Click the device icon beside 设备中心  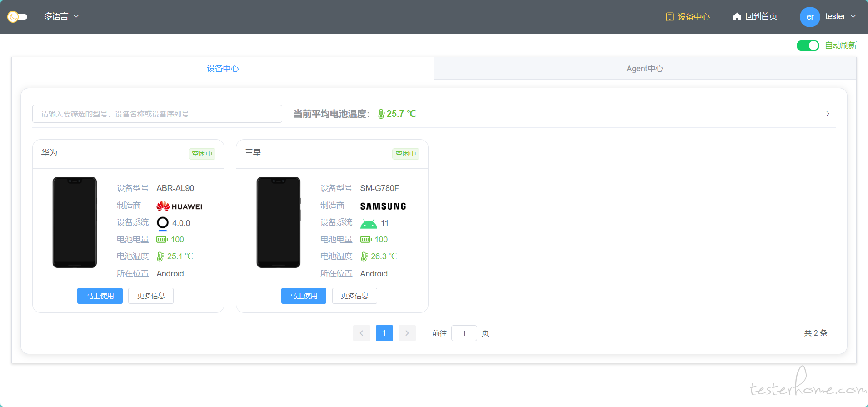(x=670, y=17)
